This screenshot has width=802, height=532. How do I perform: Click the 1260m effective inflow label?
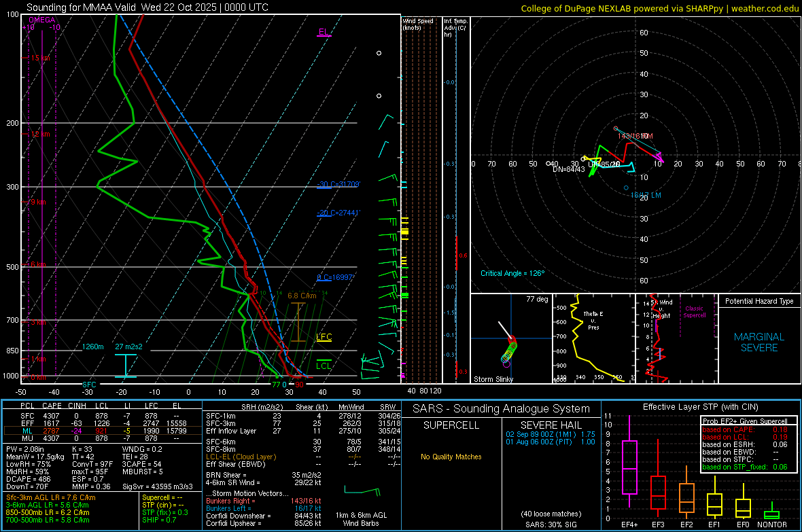click(93, 347)
